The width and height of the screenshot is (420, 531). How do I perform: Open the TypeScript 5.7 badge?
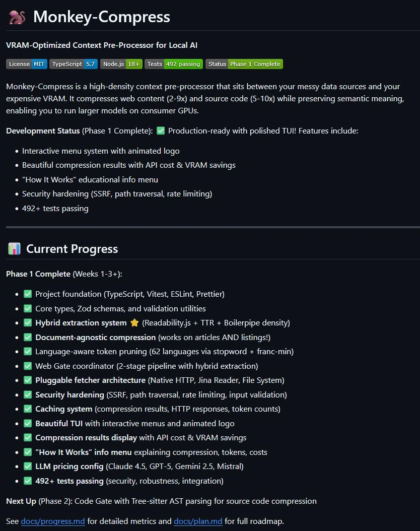(74, 64)
